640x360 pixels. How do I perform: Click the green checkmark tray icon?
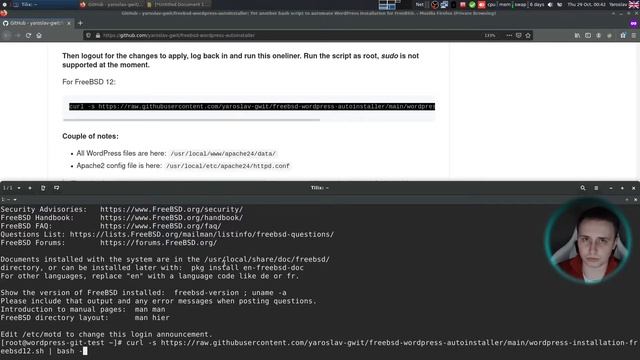point(472,4)
